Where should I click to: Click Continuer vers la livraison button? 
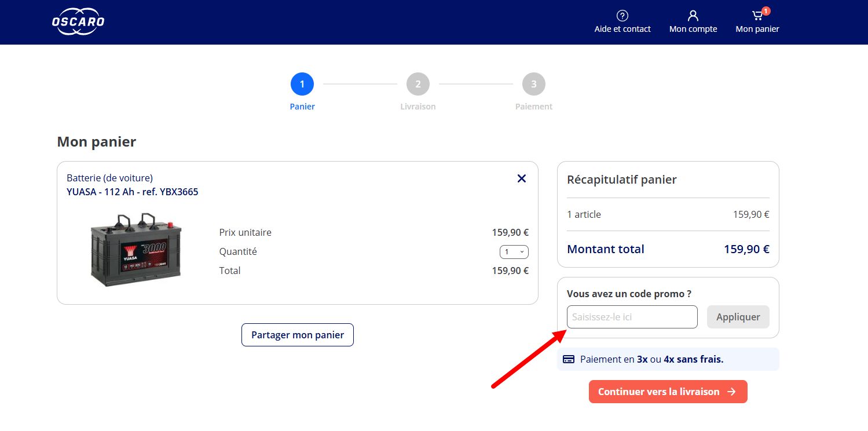click(668, 392)
